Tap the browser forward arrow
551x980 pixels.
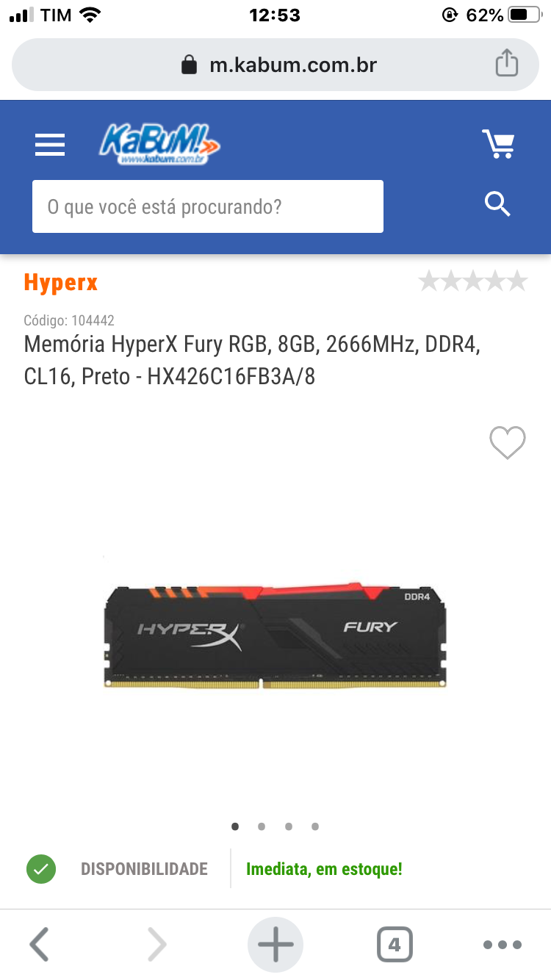156,944
